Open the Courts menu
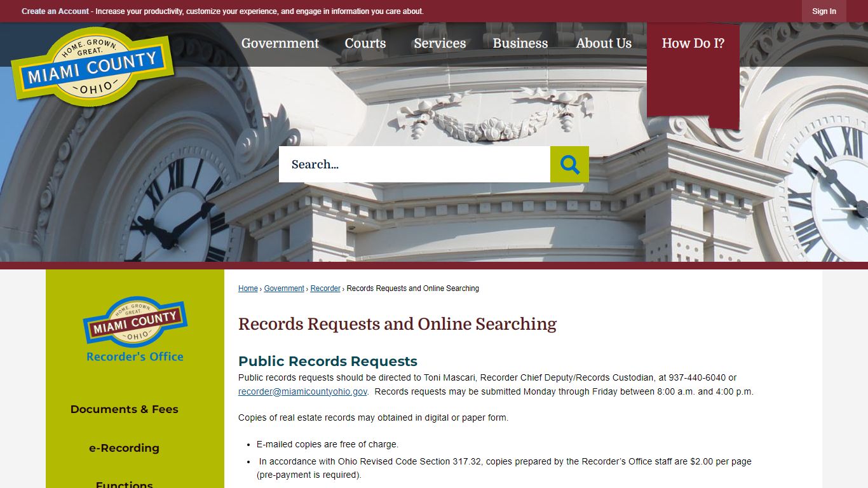Image resolution: width=868 pixels, height=488 pixels. click(365, 43)
